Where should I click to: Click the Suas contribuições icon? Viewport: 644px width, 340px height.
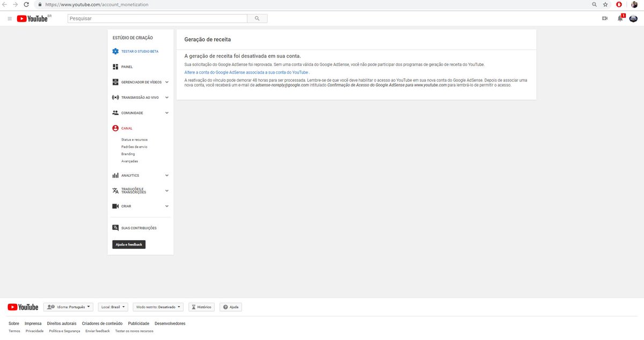115,228
